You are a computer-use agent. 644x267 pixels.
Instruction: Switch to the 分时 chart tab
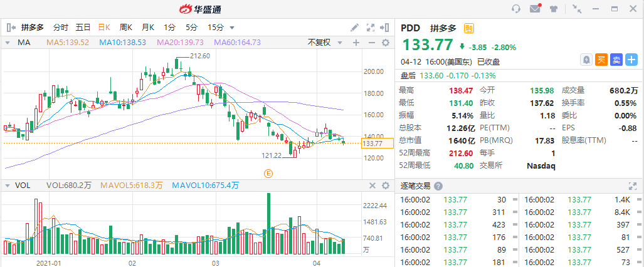click(x=61, y=28)
